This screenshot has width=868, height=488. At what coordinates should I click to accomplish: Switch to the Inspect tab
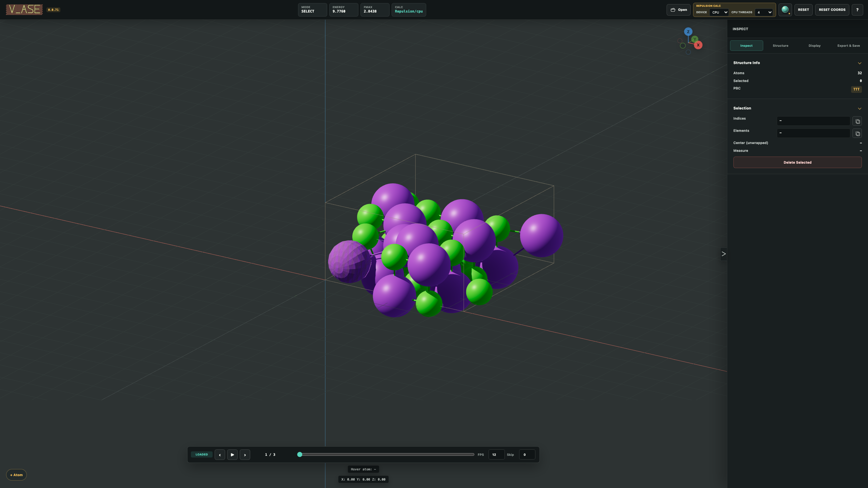pos(746,45)
